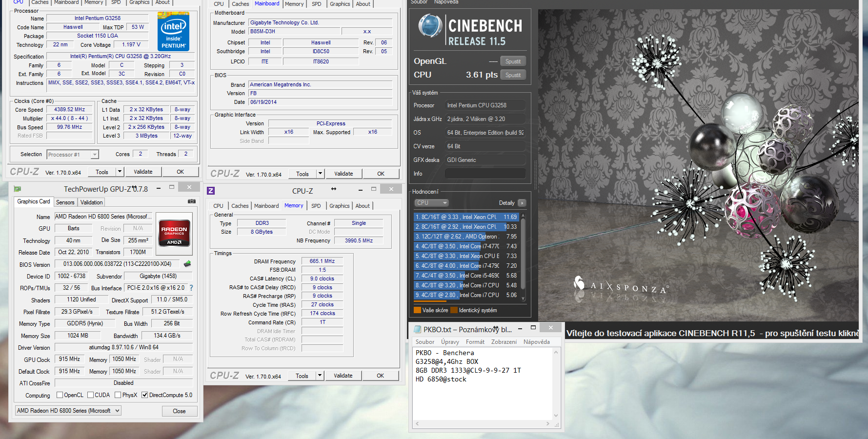Enable the PhysX checkbox in GPU-Z

click(x=118, y=395)
